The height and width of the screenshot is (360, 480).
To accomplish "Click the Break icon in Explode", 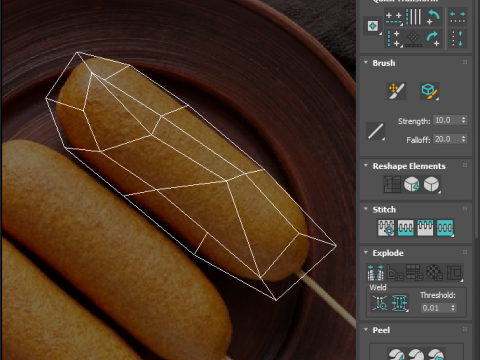I will (375, 273).
